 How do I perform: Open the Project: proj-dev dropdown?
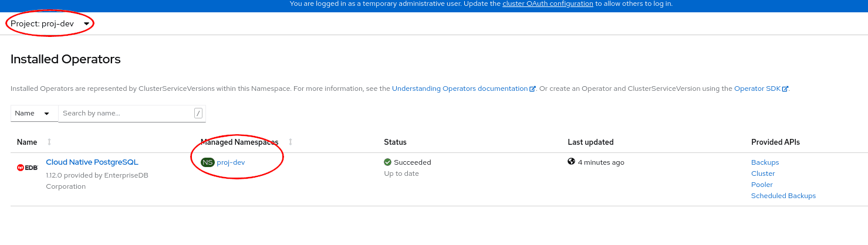tap(51, 24)
